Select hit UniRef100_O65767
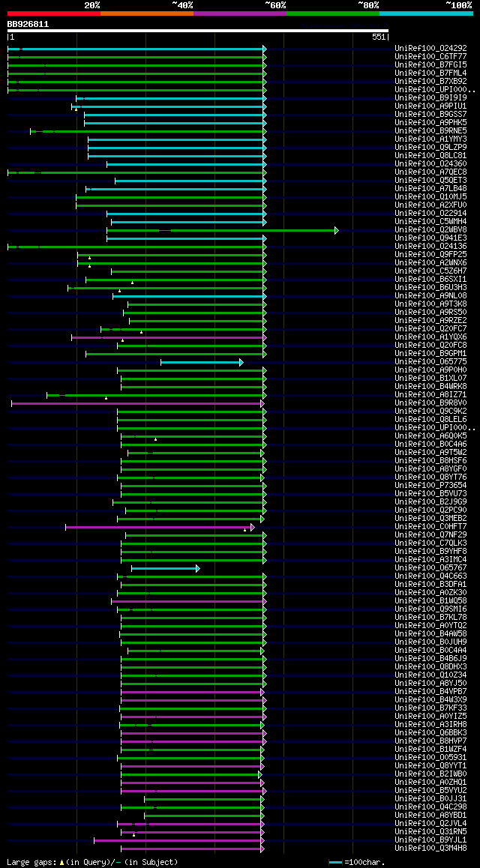Image resolution: width=480 pixels, height=868 pixels. [430, 567]
